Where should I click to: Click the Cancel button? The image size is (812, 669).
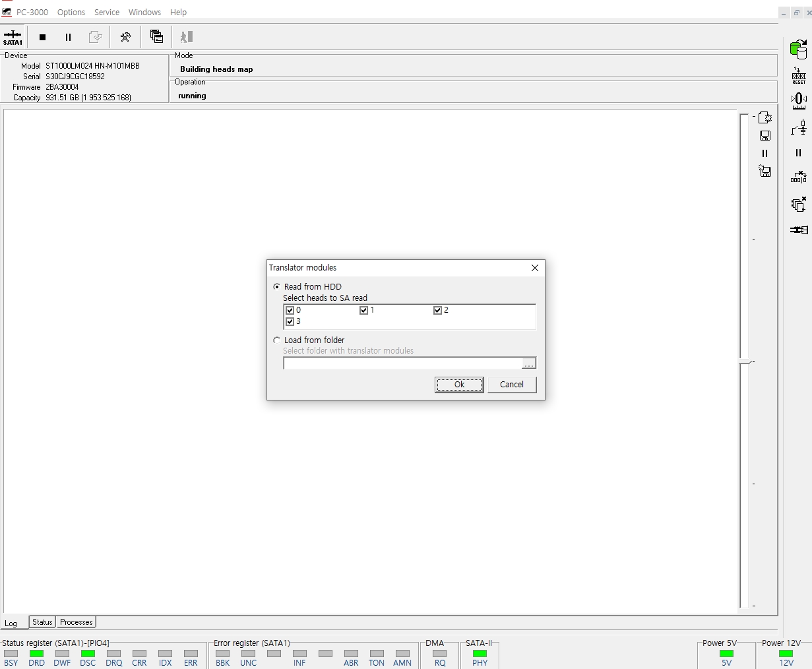pyautogui.click(x=512, y=385)
